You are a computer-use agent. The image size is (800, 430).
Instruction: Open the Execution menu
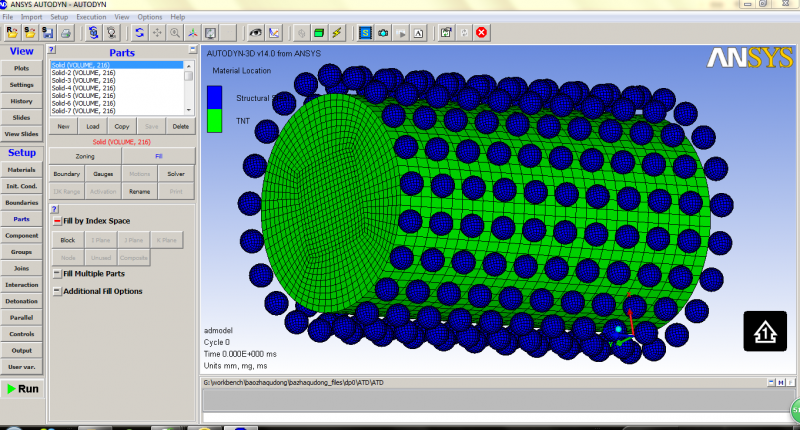coord(90,17)
